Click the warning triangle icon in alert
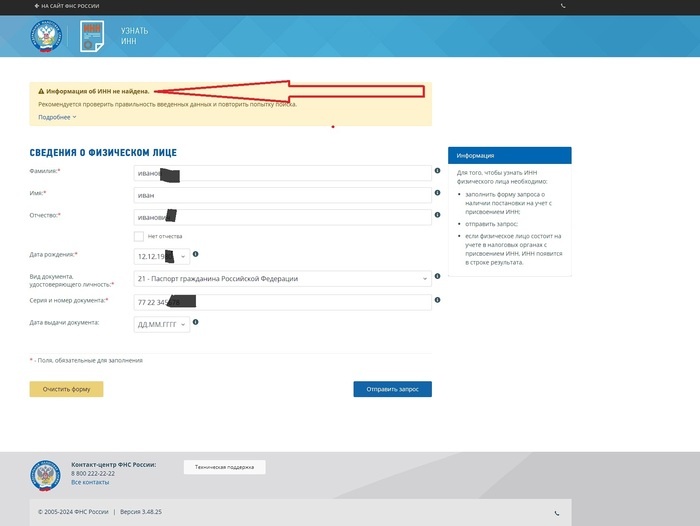The width and height of the screenshot is (700, 526). [x=41, y=91]
